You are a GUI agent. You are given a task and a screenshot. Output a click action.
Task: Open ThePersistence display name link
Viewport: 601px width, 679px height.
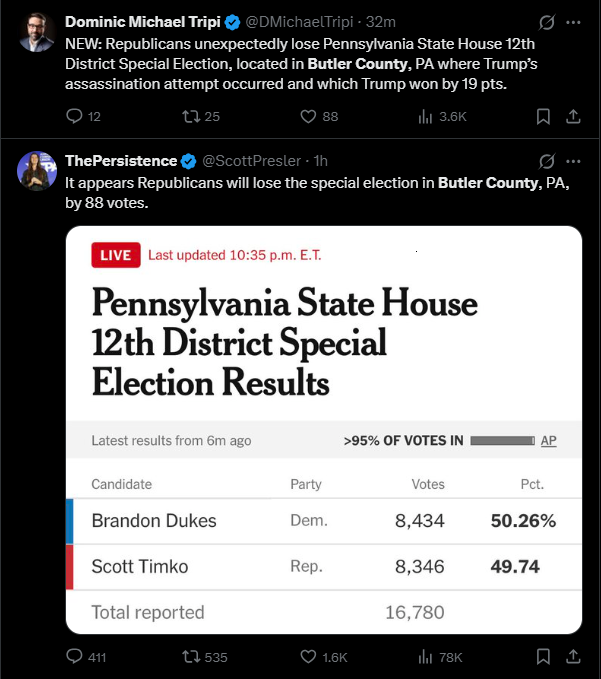[x=121, y=161]
